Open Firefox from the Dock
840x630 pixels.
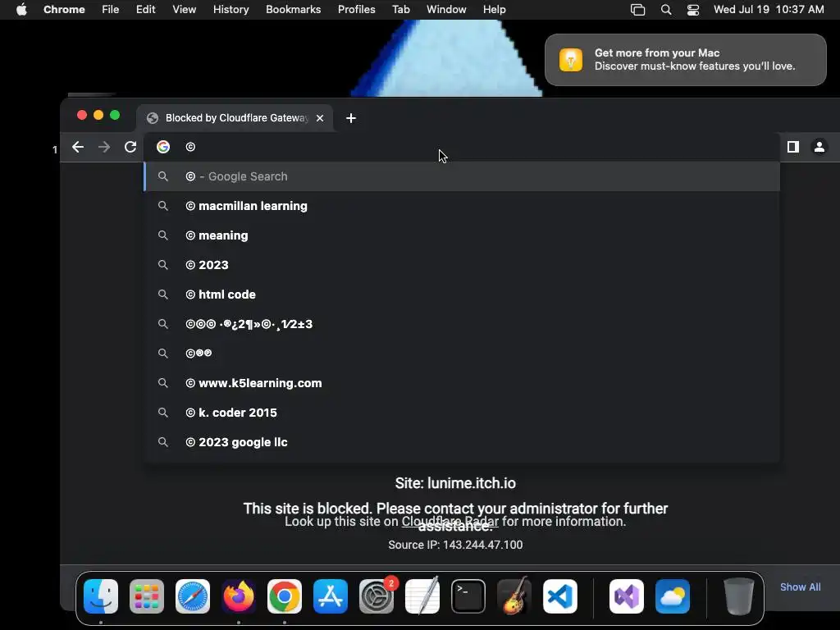click(x=239, y=596)
